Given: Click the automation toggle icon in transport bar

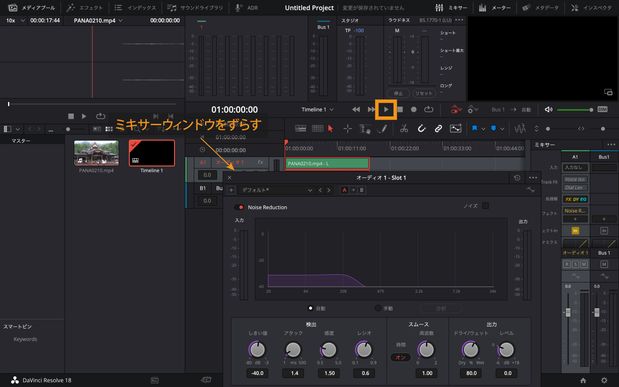Looking at the screenshot, I should pos(455,109).
